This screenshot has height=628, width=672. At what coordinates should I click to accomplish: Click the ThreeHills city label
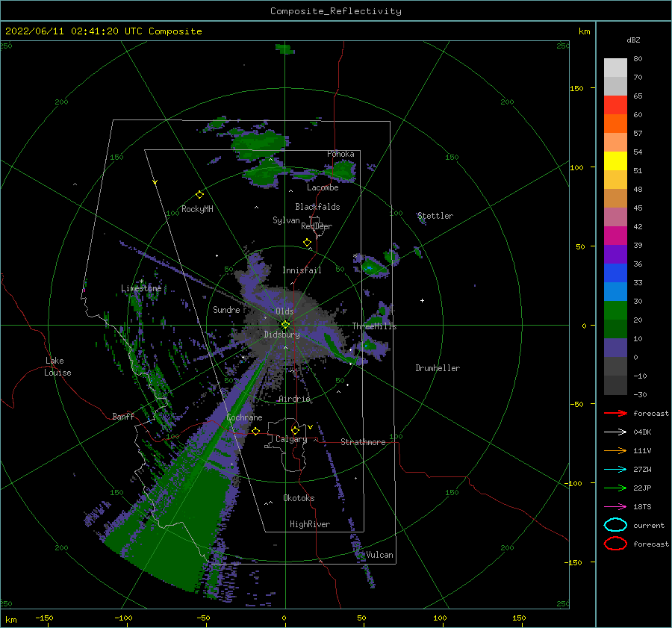pyautogui.click(x=374, y=326)
